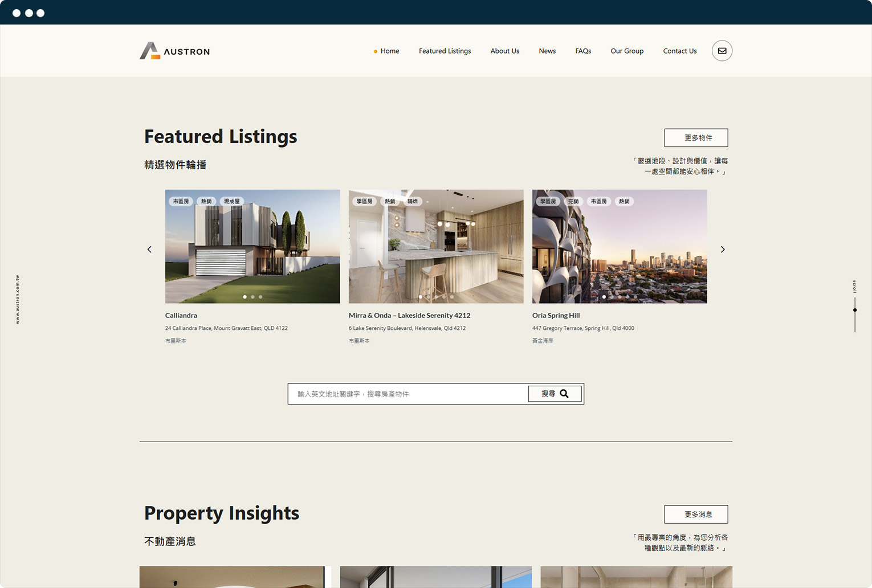Click the Austron logo
The image size is (872, 588).
click(x=174, y=51)
